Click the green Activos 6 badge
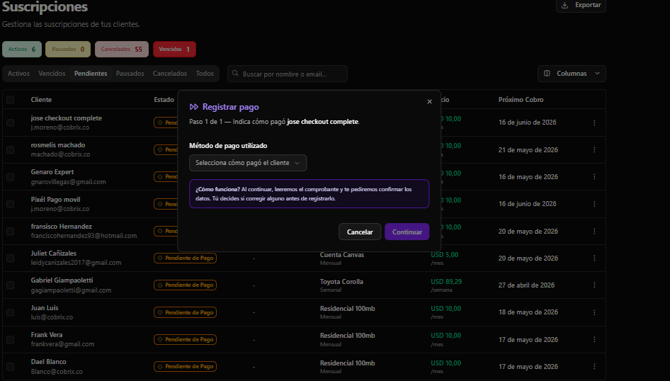Screen dimensions: 670x381 (22, 49)
